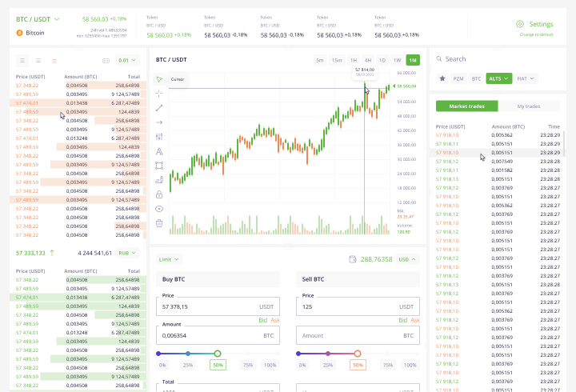Click the Sell BTC slider 50% handle

(x=358, y=353)
